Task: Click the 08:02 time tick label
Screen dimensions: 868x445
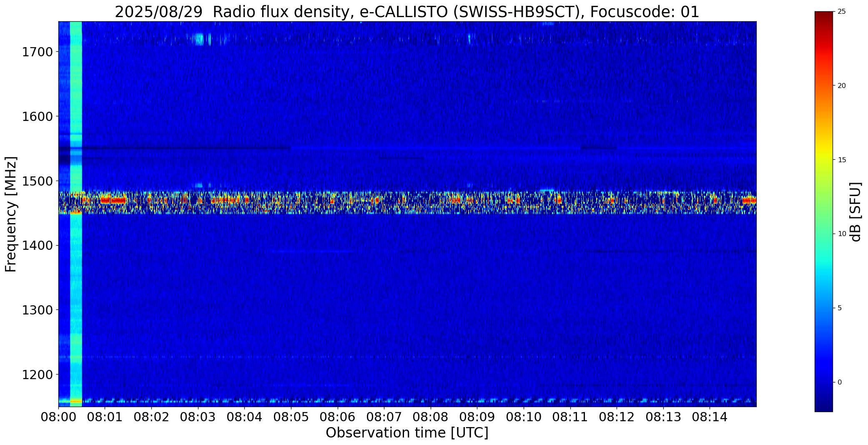Action: tap(151, 417)
